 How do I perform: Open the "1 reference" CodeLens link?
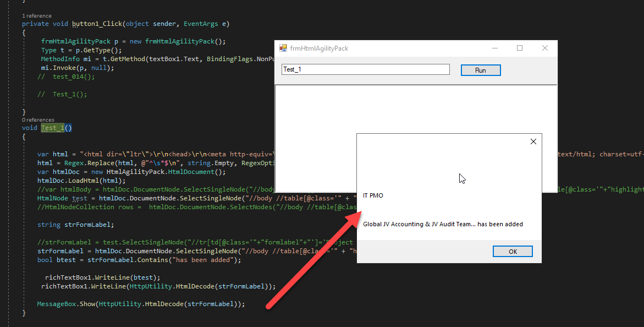click(37, 15)
